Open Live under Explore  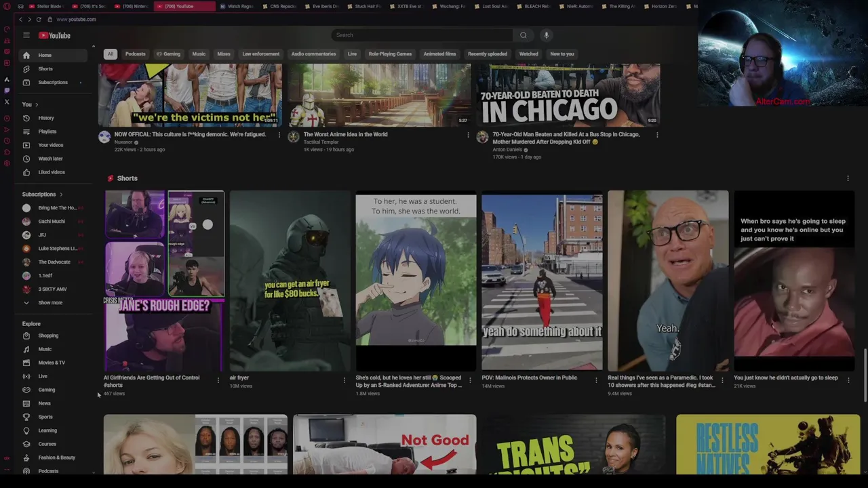coord(54,376)
